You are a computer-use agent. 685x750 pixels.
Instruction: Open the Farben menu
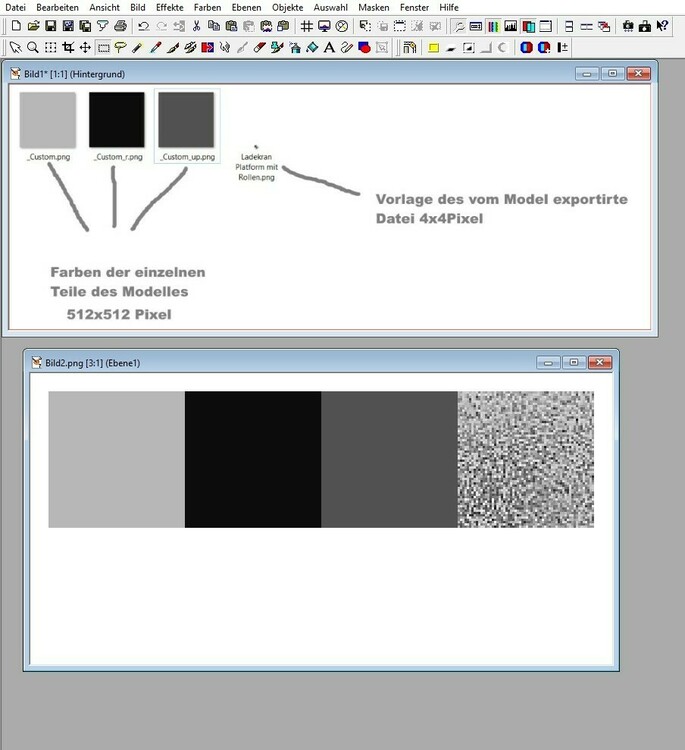click(208, 8)
